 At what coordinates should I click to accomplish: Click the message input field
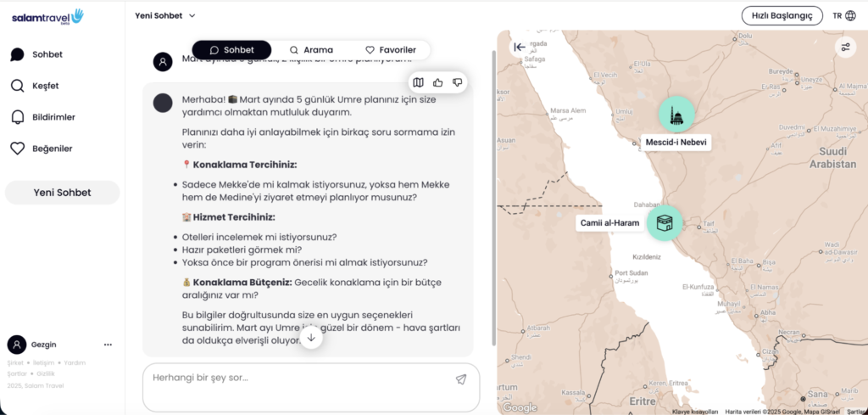pos(297,378)
